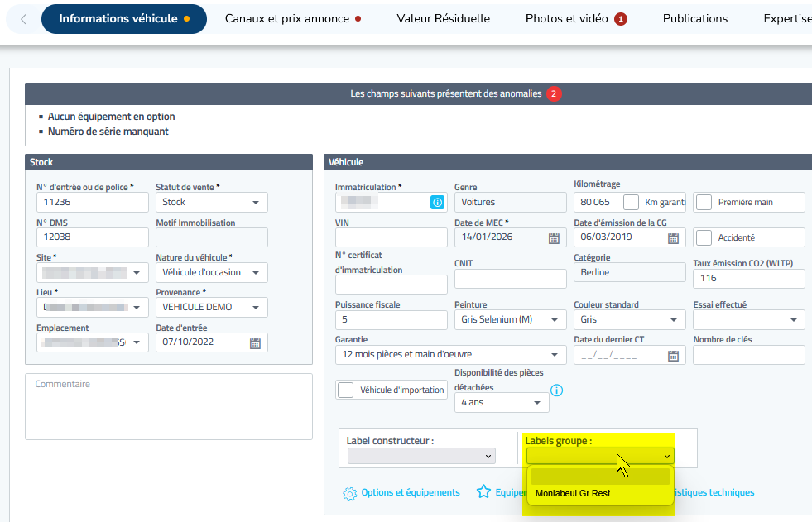Viewport: 812px width, 522px height.
Task: Open the Label constructeur dropdown
Action: click(x=421, y=456)
